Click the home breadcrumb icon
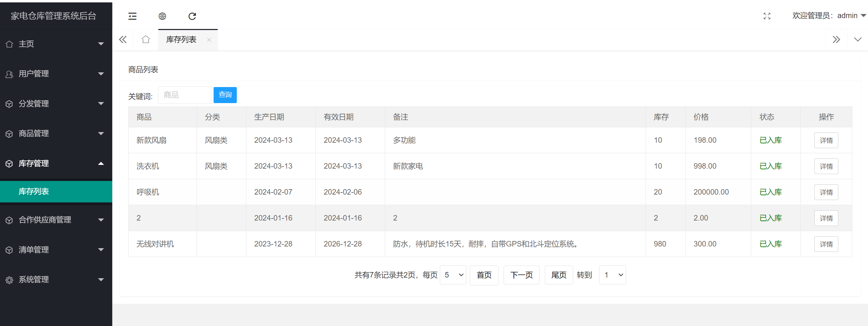The height and width of the screenshot is (326, 868). point(146,39)
